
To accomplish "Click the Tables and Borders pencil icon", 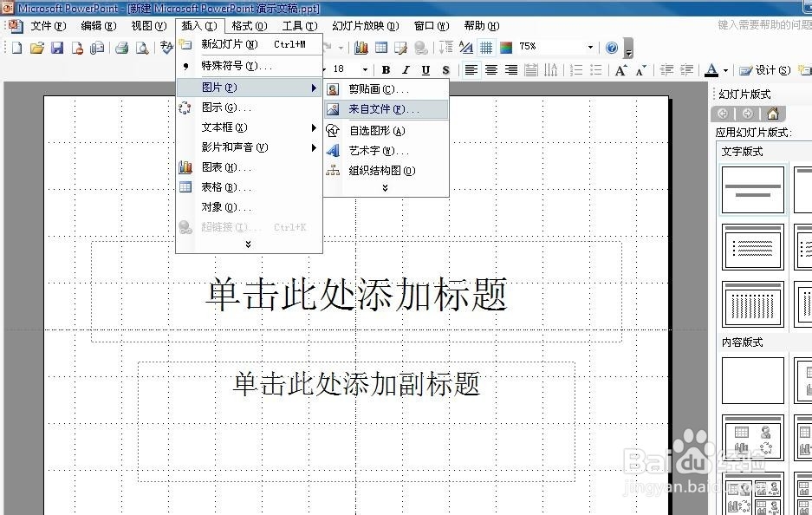I will (x=401, y=48).
